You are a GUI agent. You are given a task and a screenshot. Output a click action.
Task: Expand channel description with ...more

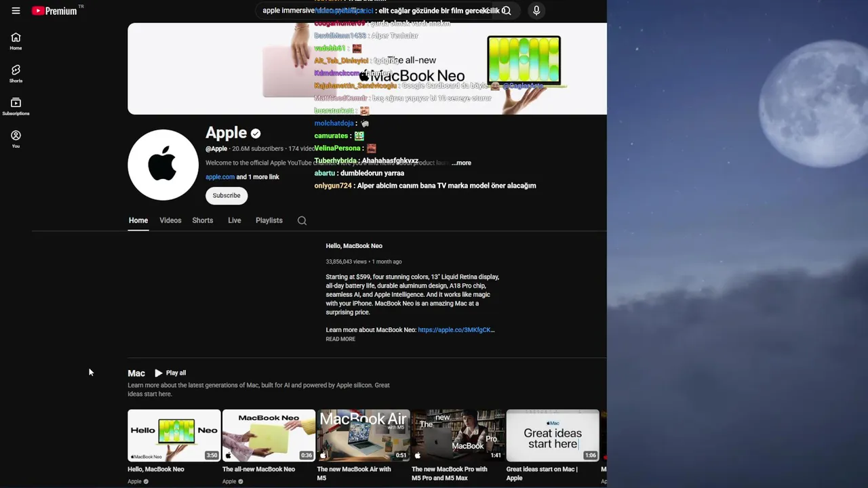[462, 163]
